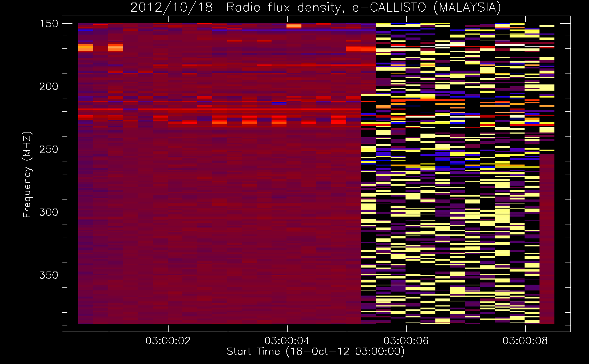Click the 03:00:04 time tick label
This screenshot has height=364, width=589.
coord(287,341)
